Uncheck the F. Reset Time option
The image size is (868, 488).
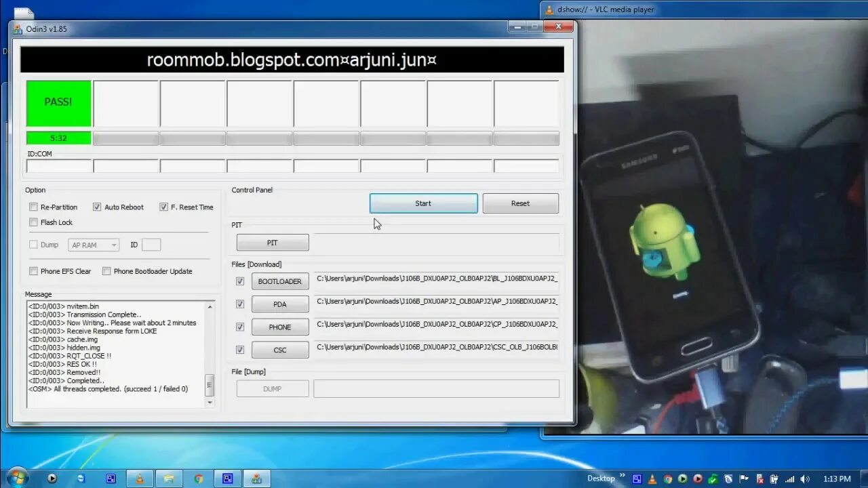point(163,207)
